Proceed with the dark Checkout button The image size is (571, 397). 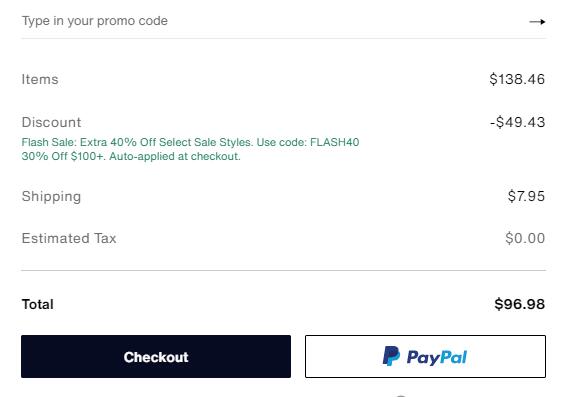point(156,357)
